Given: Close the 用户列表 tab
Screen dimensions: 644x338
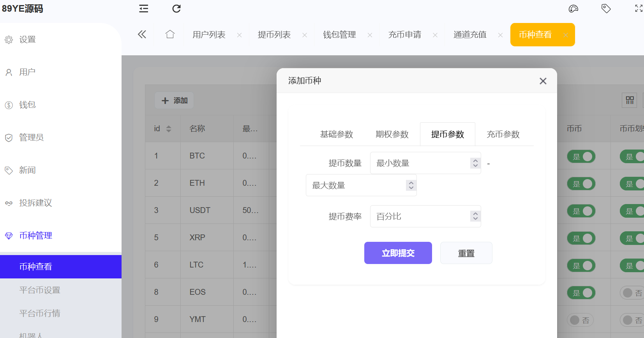Looking at the screenshot, I should pos(239,35).
